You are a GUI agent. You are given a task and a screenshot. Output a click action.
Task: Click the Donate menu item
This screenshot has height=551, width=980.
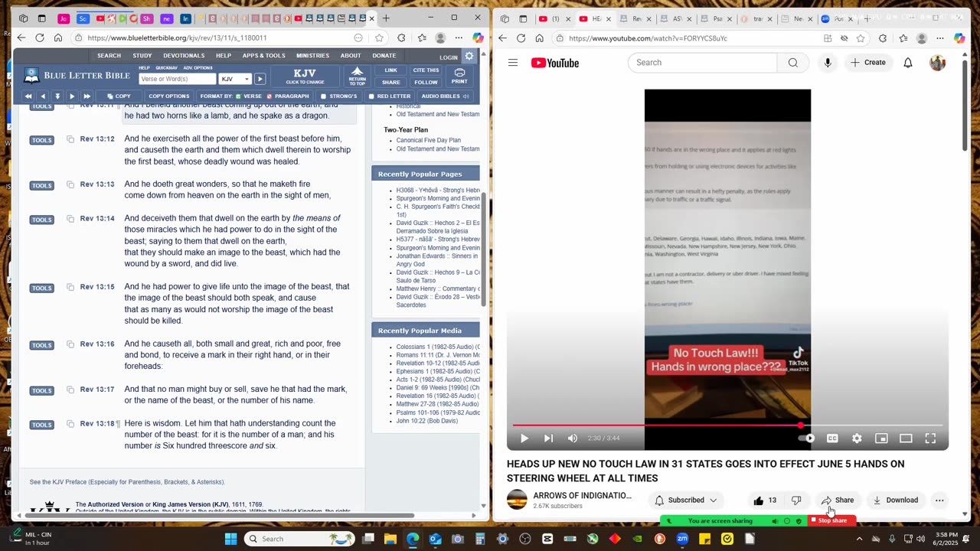pos(384,56)
